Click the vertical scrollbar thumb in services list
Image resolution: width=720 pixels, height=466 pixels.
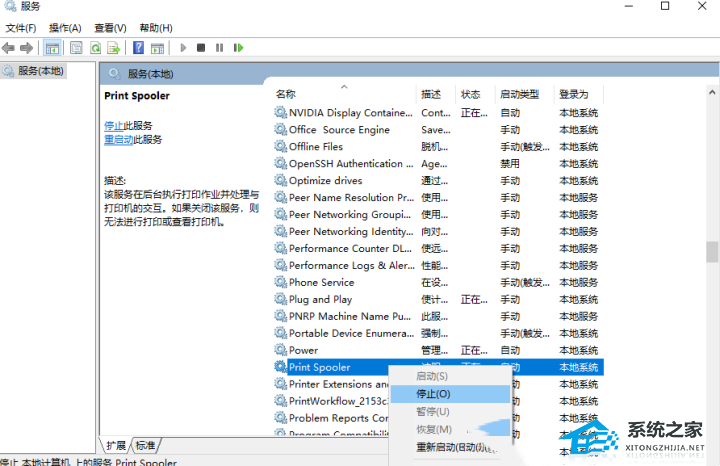click(711, 251)
